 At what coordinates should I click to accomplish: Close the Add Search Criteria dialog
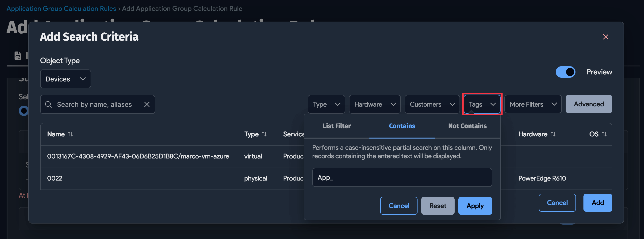tap(605, 37)
